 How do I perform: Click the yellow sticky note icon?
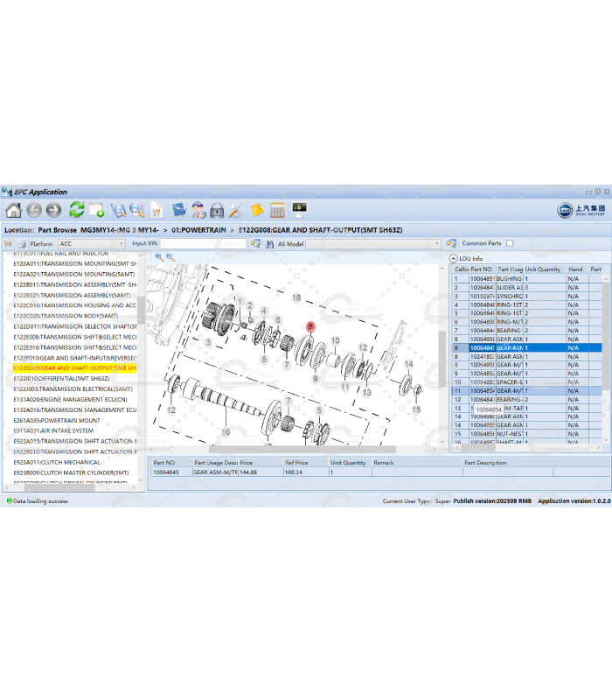tap(257, 210)
